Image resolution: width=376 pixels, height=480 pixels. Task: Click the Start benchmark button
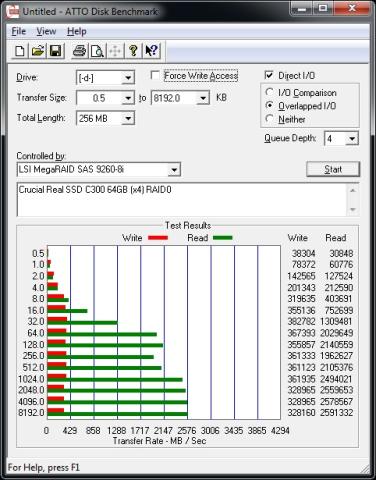(333, 169)
